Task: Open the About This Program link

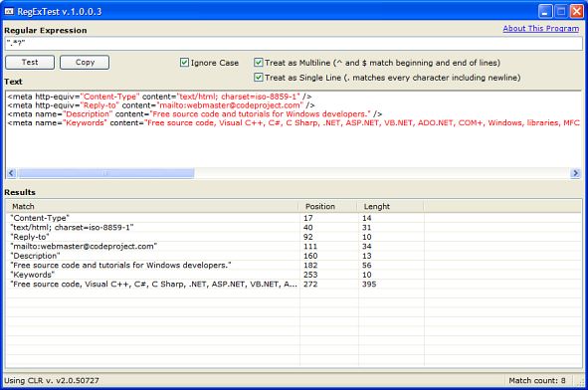Action: [541, 29]
